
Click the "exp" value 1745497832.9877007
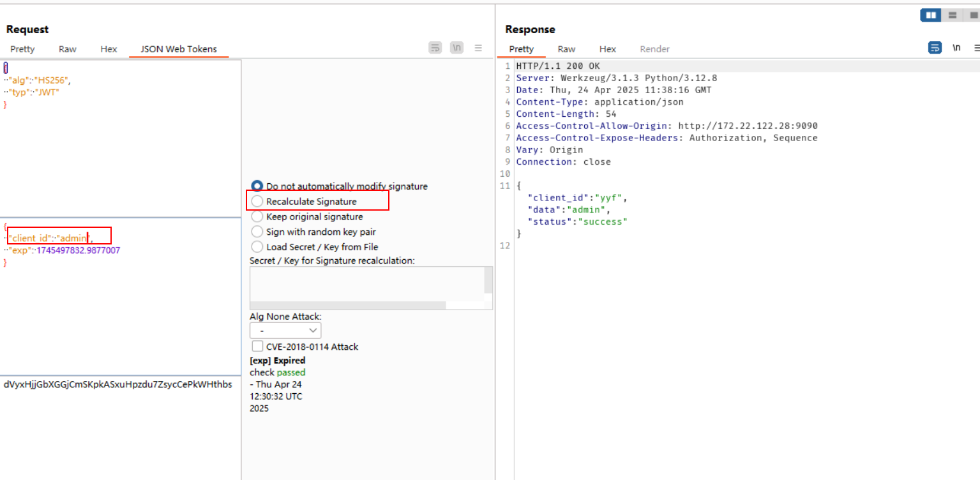tap(78, 250)
